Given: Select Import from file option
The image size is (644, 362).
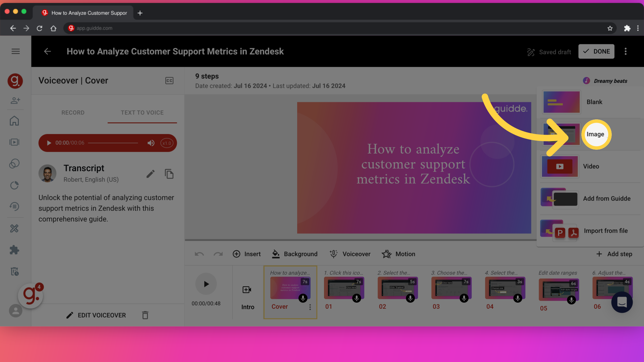Looking at the screenshot, I should coord(590,231).
